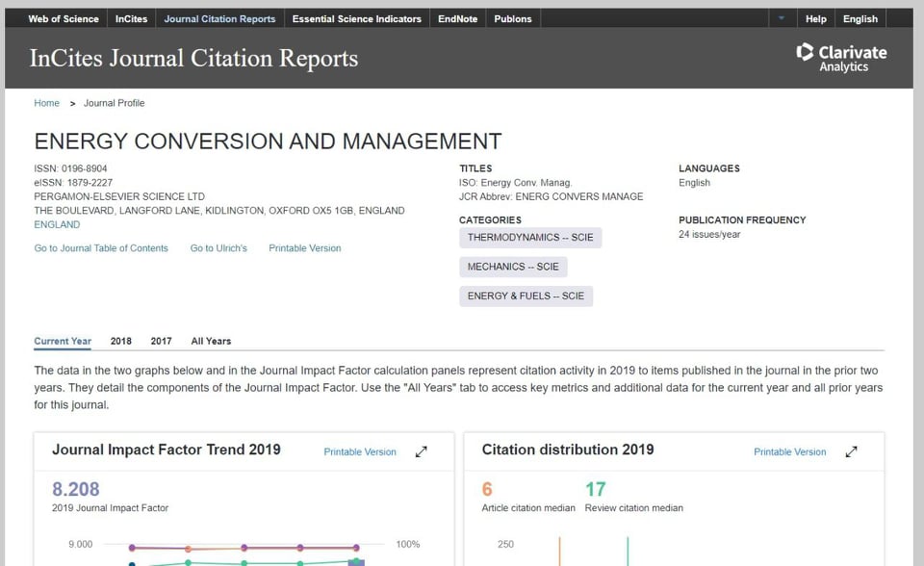This screenshot has height=566, width=924.
Task: Follow the Go to Ulrich's link
Action: tap(218, 248)
